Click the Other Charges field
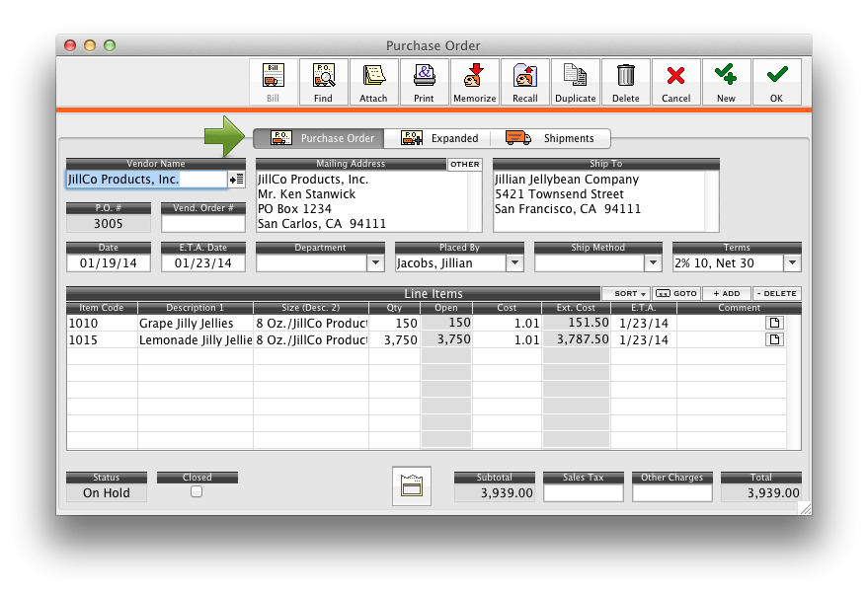Viewport: 868px width, 593px height. click(x=672, y=493)
